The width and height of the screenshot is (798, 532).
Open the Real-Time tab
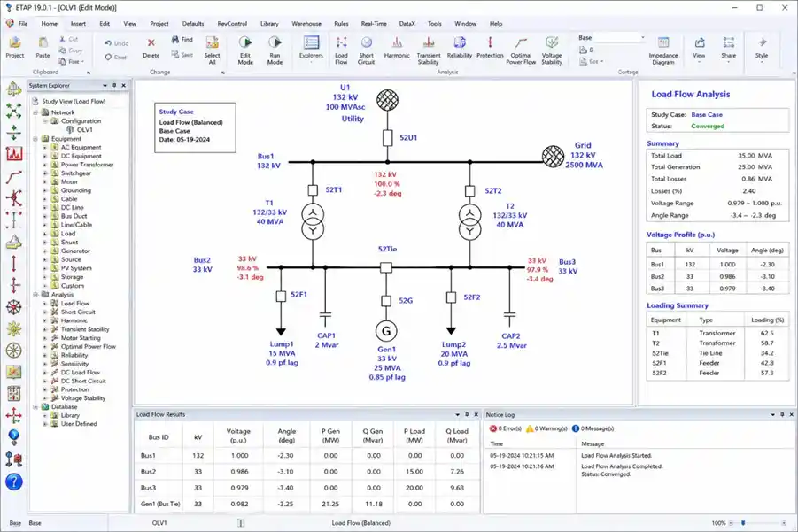(x=374, y=23)
